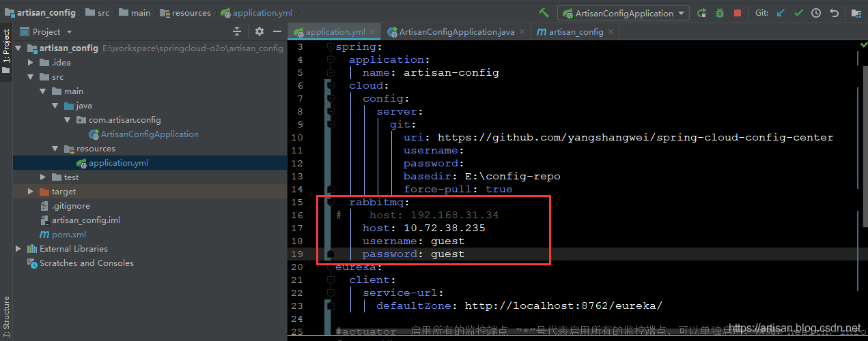This screenshot has height=341, width=868.
Task: Commit changes with green Git checkmark
Action: 798,13
